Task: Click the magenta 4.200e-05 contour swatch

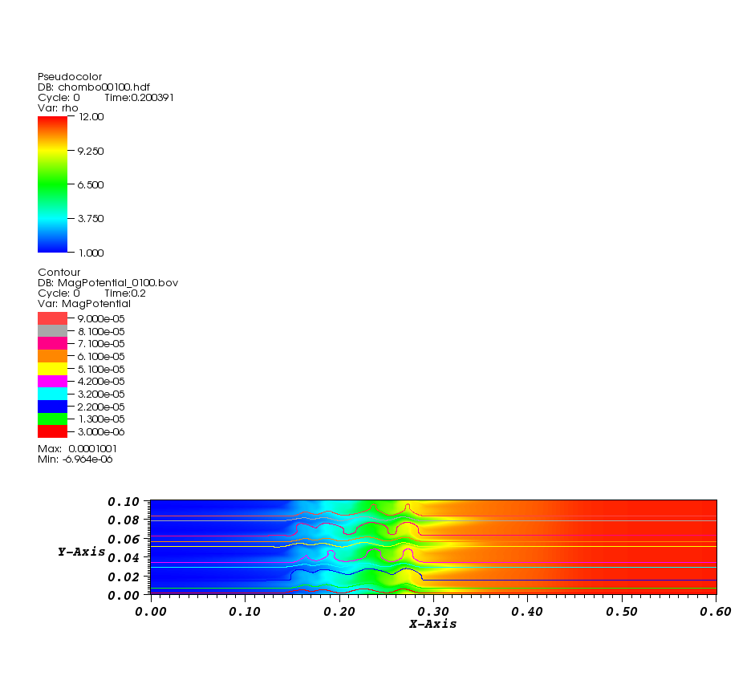Action: (52, 381)
